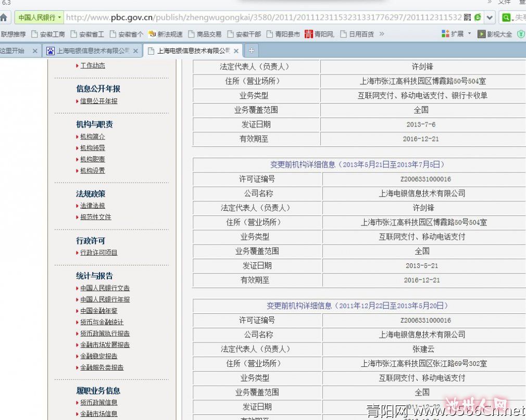
Task: Click the 2011年12月22日至2013年5月20日 table heading
Action: pos(358,306)
